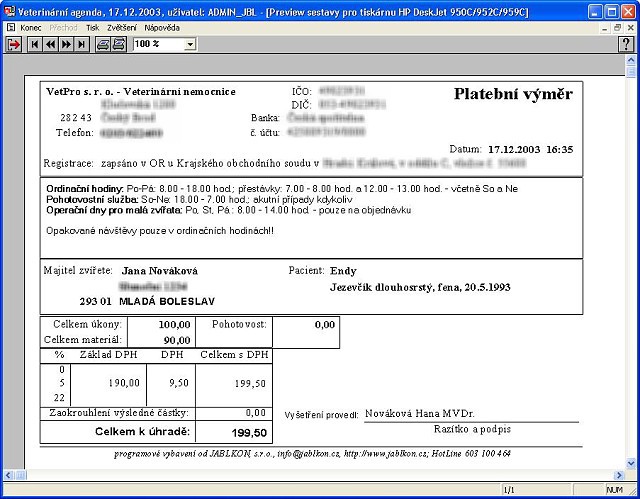Click the horizontal scrollbar right arrow

620,475
